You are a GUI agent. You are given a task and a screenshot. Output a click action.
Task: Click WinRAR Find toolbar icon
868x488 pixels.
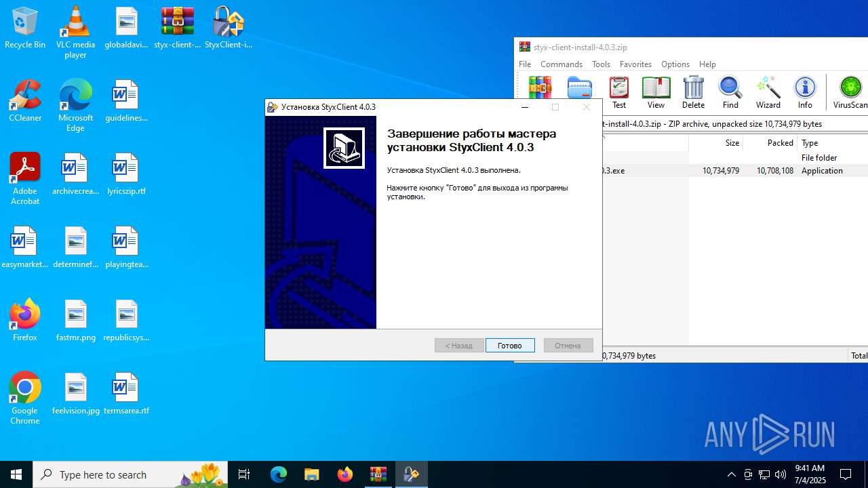tap(730, 93)
